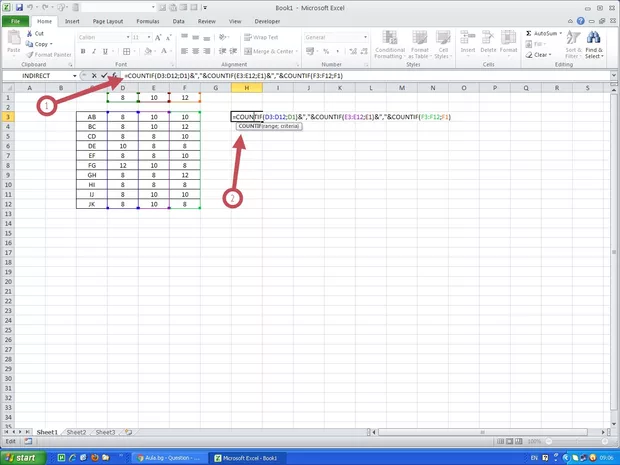Expand the Merge & Center dropdown
620x465 pixels.
tap(297, 51)
